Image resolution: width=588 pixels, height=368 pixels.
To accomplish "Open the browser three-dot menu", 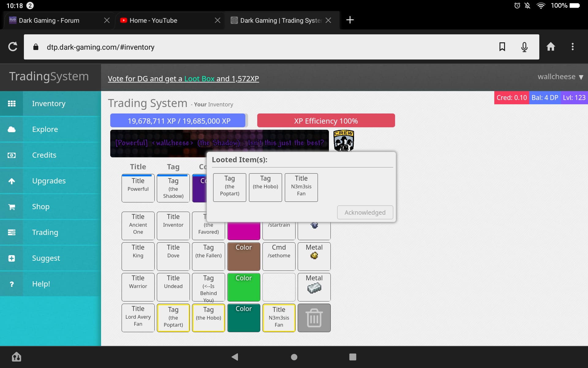I will (x=572, y=47).
